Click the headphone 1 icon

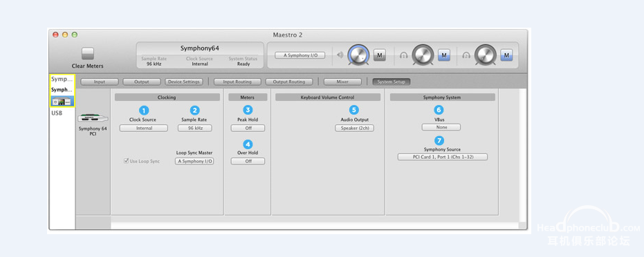click(403, 55)
